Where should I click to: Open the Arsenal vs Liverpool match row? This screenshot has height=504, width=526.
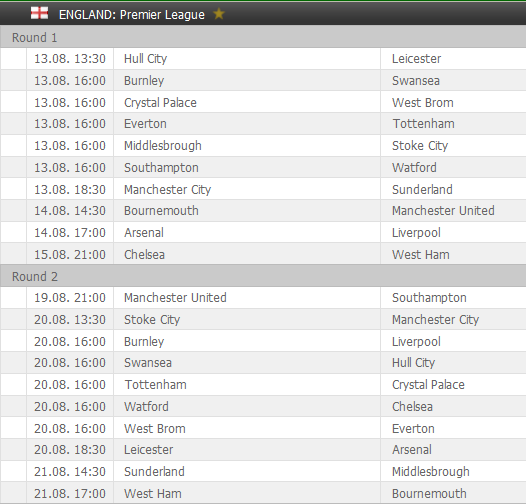coord(263,232)
